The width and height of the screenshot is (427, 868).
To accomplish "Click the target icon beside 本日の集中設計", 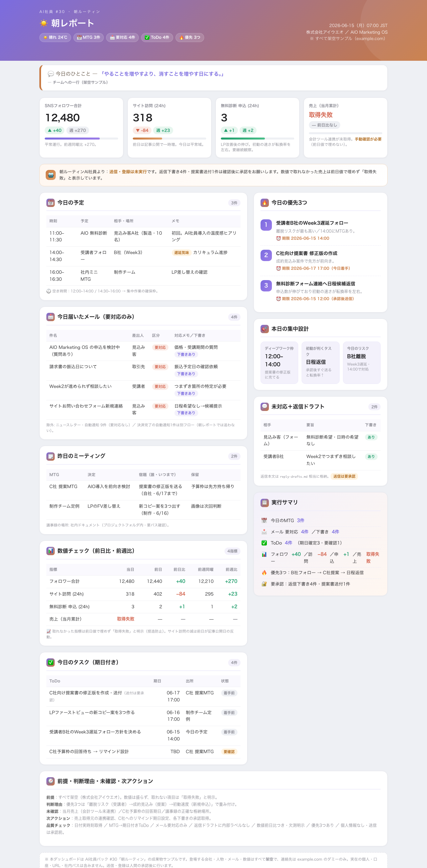I will click(264, 329).
